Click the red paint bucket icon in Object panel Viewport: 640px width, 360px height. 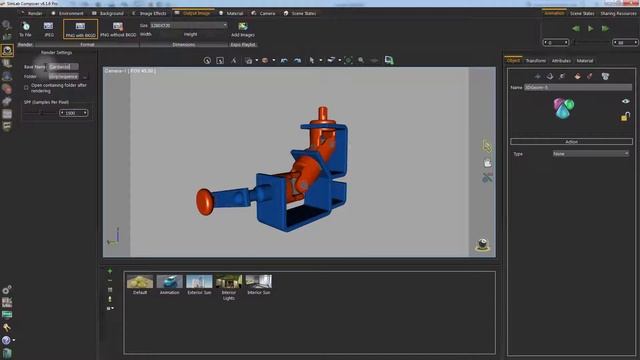[x=577, y=76]
